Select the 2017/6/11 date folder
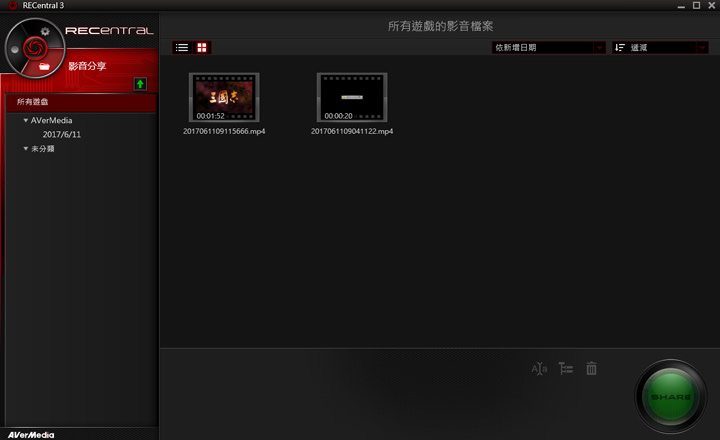Viewport: 720px width, 440px height. point(61,134)
